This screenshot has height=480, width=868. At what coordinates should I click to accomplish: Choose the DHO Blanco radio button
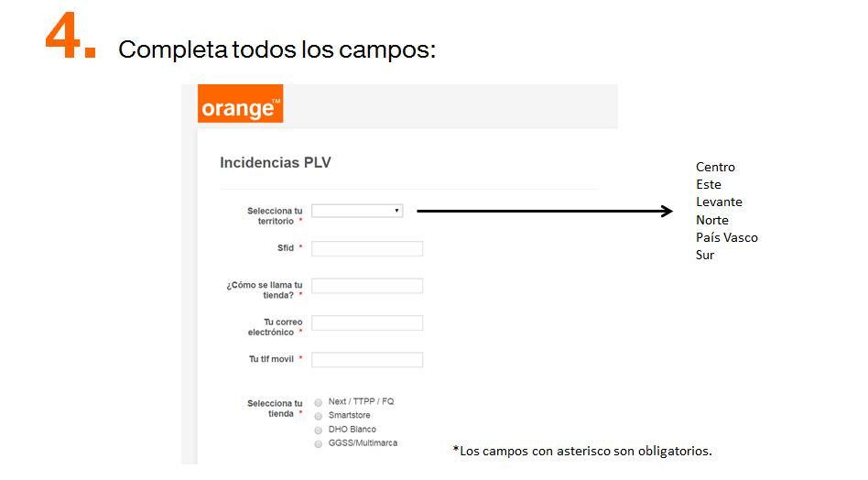[x=319, y=431]
